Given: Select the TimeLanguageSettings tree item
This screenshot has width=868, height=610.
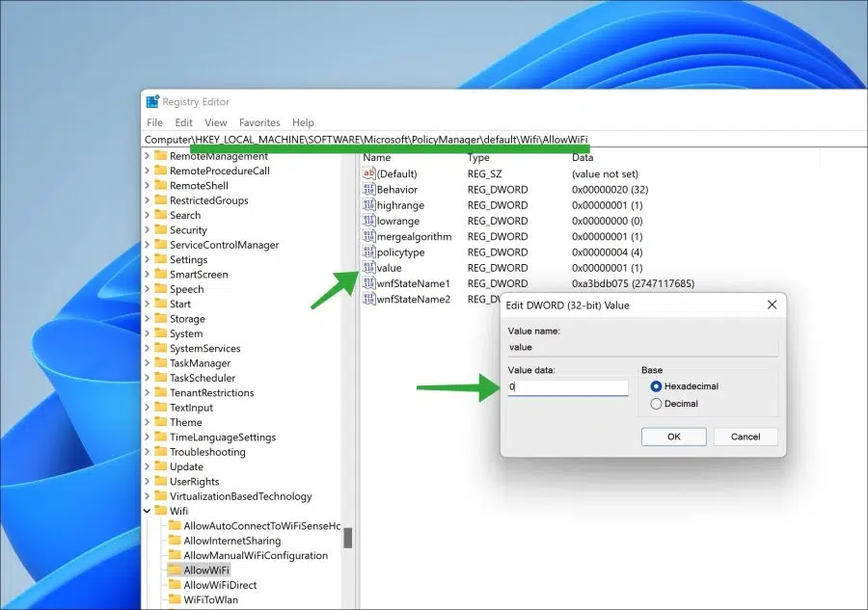Looking at the screenshot, I should [x=223, y=437].
